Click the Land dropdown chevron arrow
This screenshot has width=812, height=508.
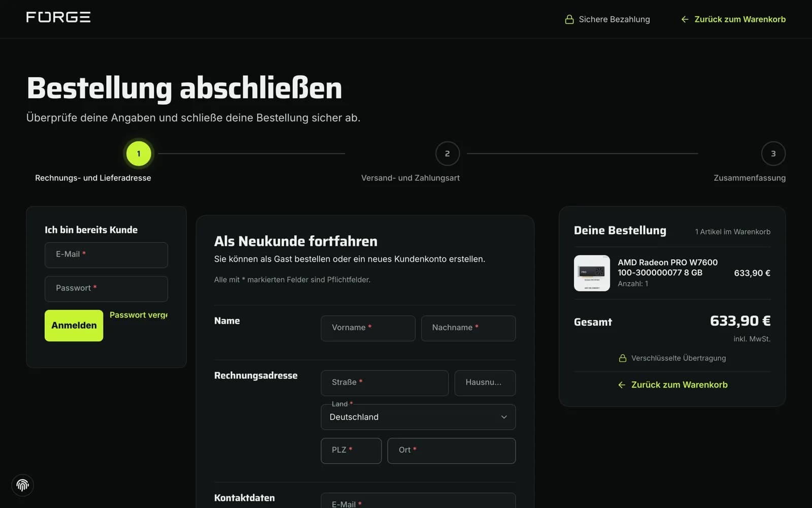504,417
